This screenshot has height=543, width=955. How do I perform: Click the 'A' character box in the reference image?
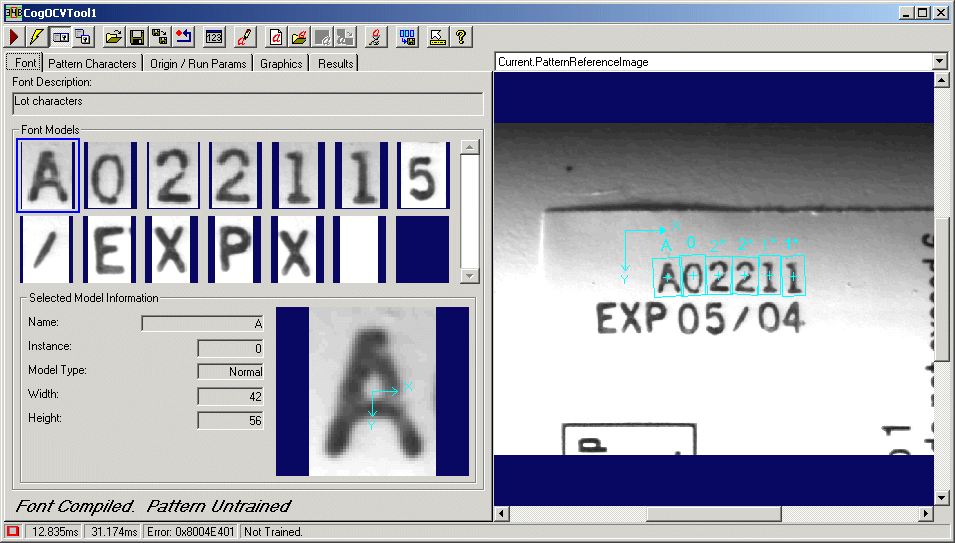pos(667,277)
